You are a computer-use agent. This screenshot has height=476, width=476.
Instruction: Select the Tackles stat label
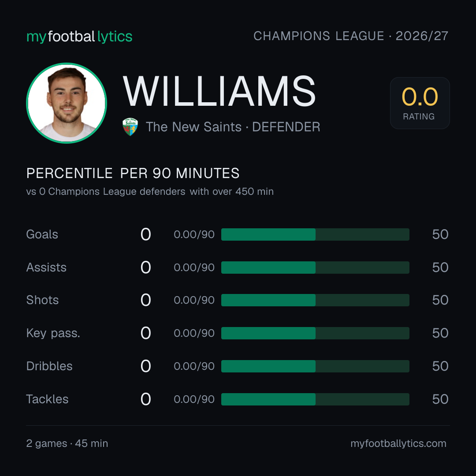tap(47, 399)
